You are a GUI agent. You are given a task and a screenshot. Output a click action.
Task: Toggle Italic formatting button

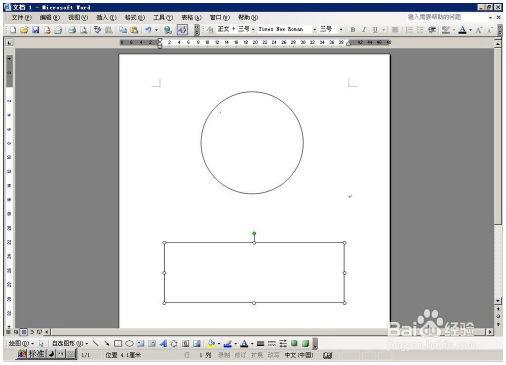click(x=364, y=30)
